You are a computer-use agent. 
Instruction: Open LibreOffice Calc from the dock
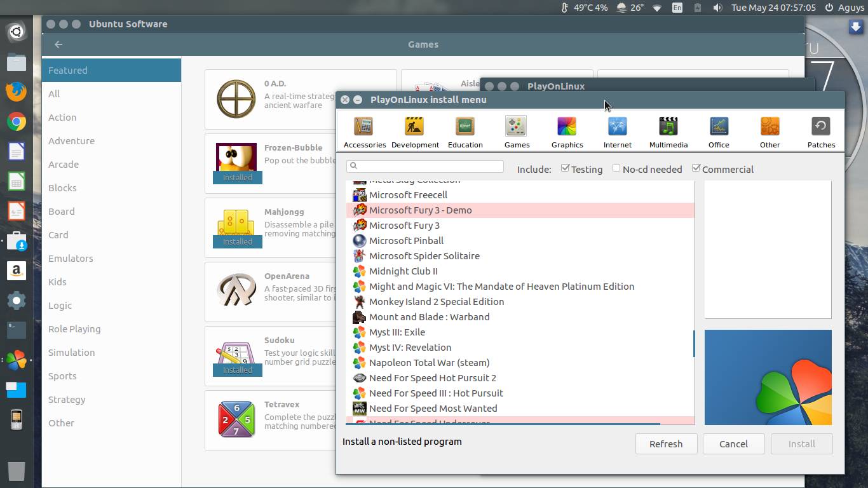click(x=17, y=181)
